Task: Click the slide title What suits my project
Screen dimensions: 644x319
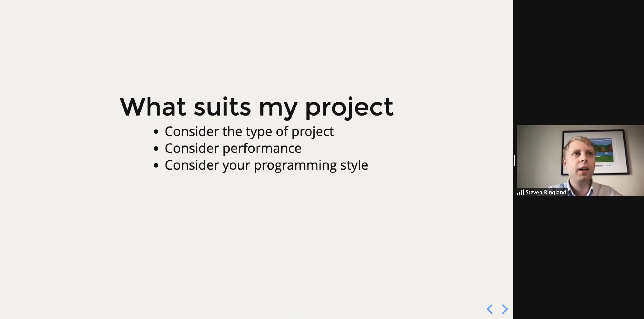Action: point(257,107)
